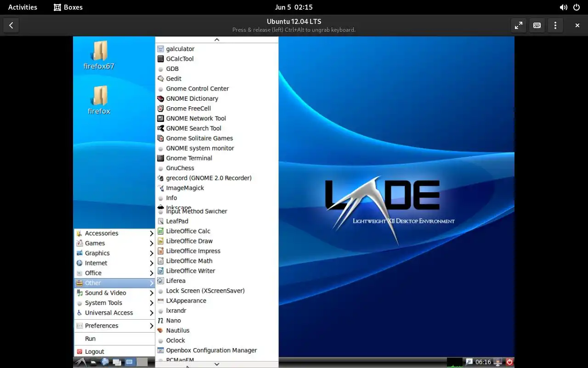Open keyboard shortcuts button in Boxes
This screenshot has width=588, height=368.
tap(537, 25)
